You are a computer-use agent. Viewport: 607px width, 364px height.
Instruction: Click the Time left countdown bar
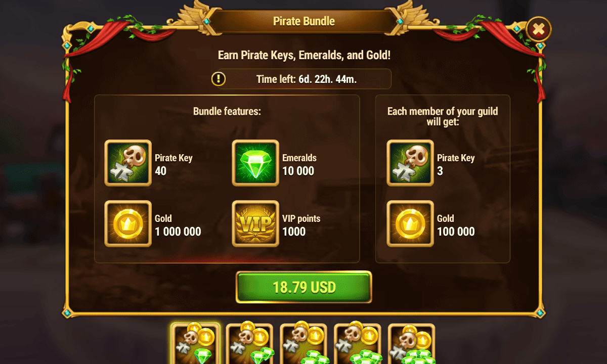pyautogui.click(x=301, y=79)
